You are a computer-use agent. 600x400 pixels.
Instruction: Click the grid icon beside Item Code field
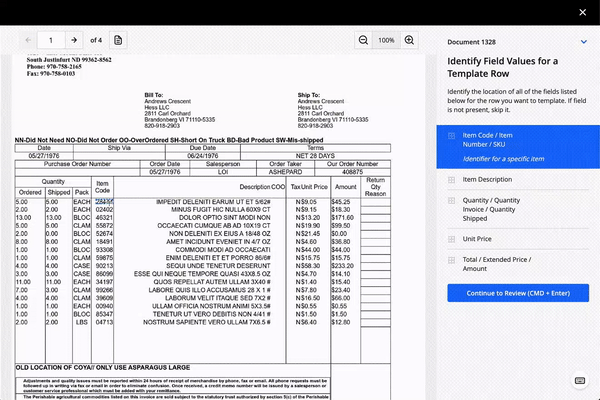tap(452, 136)
